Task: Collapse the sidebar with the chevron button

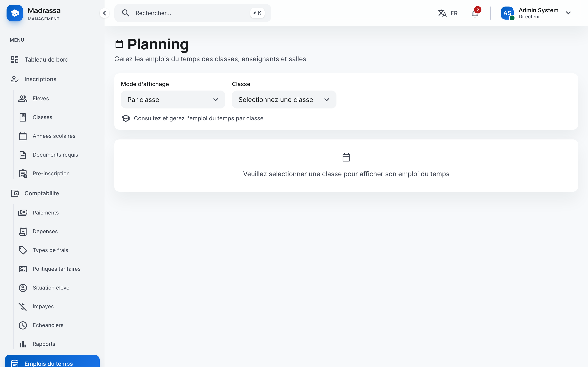Action: [x=105, y=13]
